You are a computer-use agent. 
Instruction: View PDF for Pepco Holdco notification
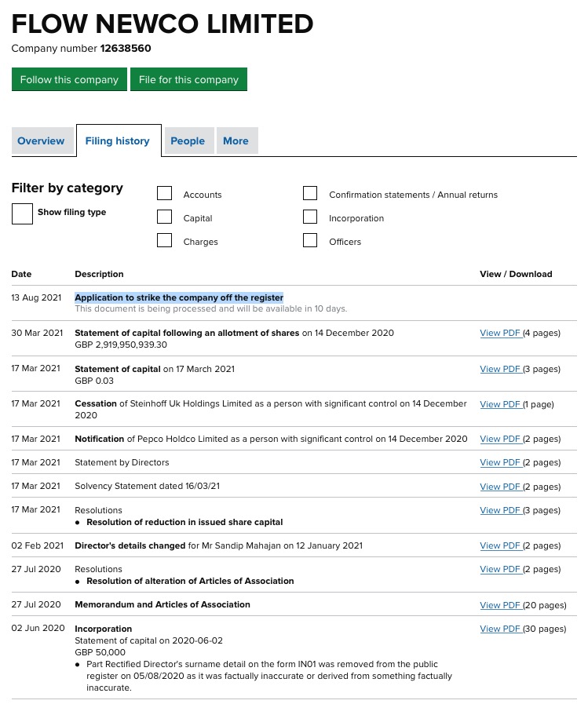point(500,439)
